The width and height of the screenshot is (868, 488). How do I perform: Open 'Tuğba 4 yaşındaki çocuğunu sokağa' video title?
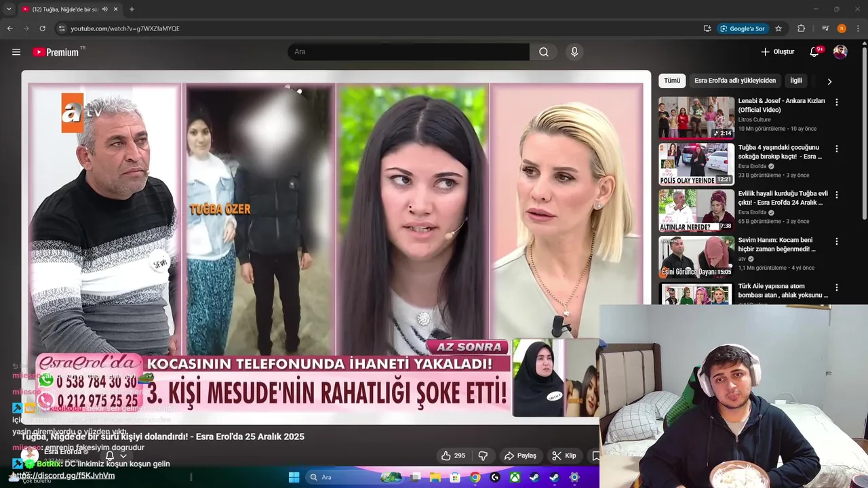(780, 152)
